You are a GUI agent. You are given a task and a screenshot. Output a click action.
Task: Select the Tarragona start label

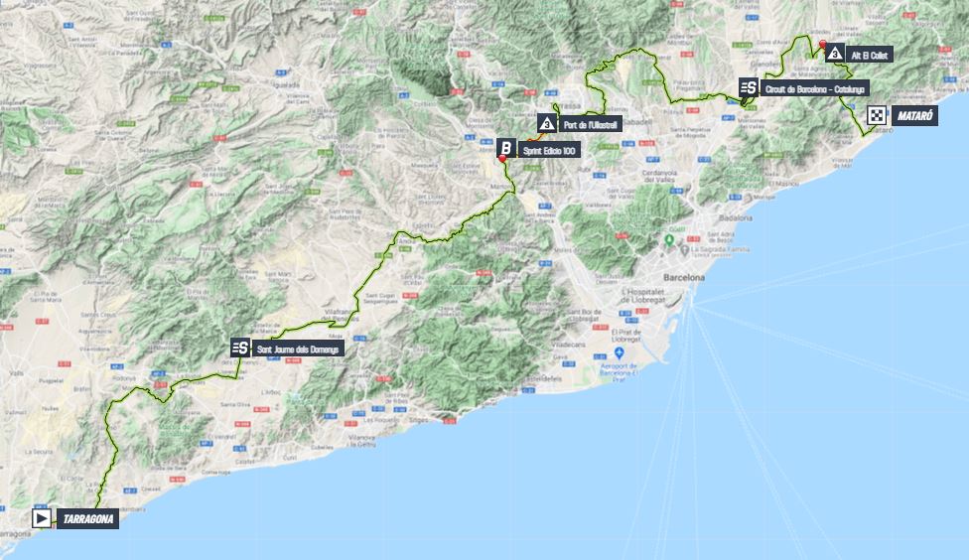click(x=87, y=518)
